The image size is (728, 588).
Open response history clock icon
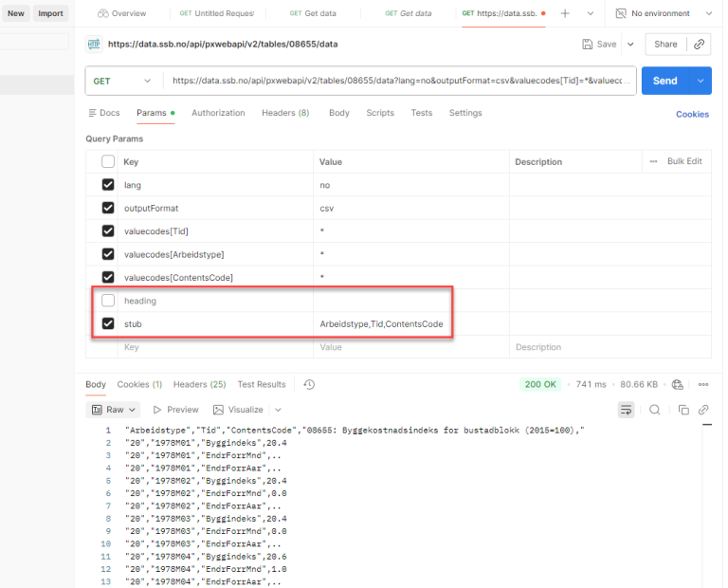point(309,384)
